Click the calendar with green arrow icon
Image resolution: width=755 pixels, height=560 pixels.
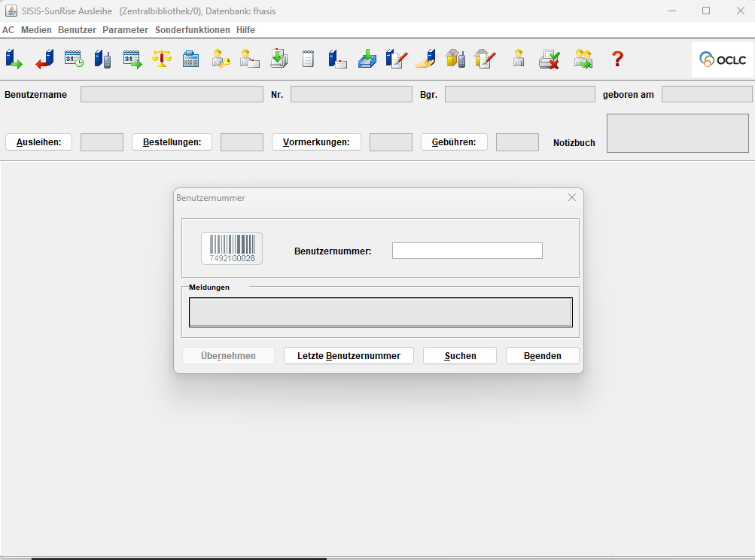pyautogui.click(x=132, y=59)
